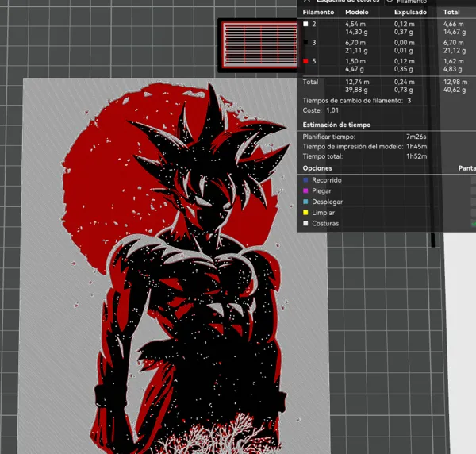Click the '0,35 g' flushed weight value
Viewport: 476px width, 454px height.
[404, 69]
